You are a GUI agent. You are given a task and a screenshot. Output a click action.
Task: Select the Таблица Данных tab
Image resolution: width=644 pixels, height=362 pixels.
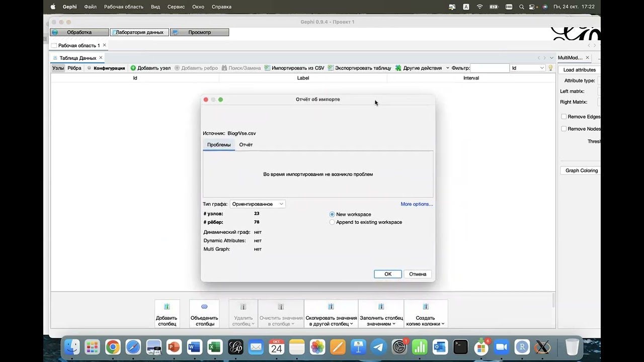point(77,58)
